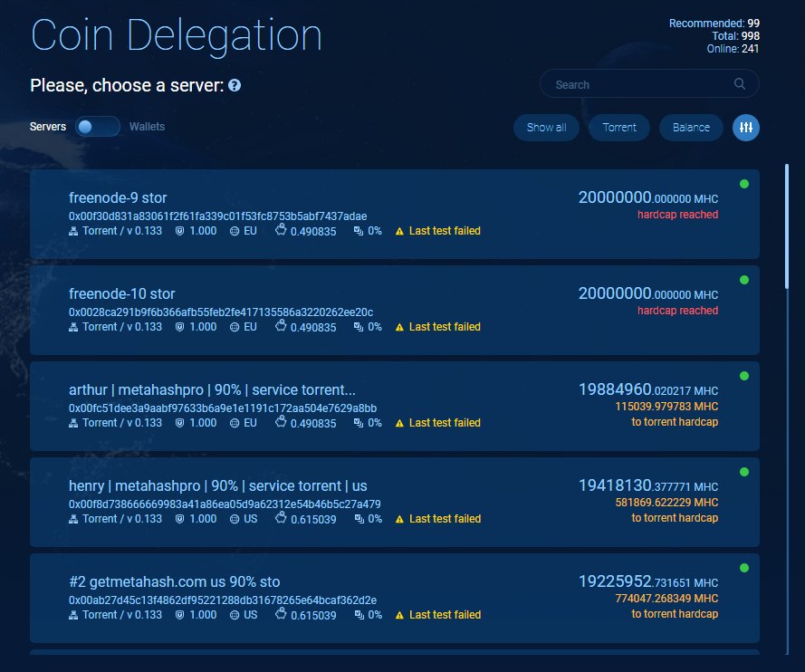Click green status dot on henry server

(744, 472)
